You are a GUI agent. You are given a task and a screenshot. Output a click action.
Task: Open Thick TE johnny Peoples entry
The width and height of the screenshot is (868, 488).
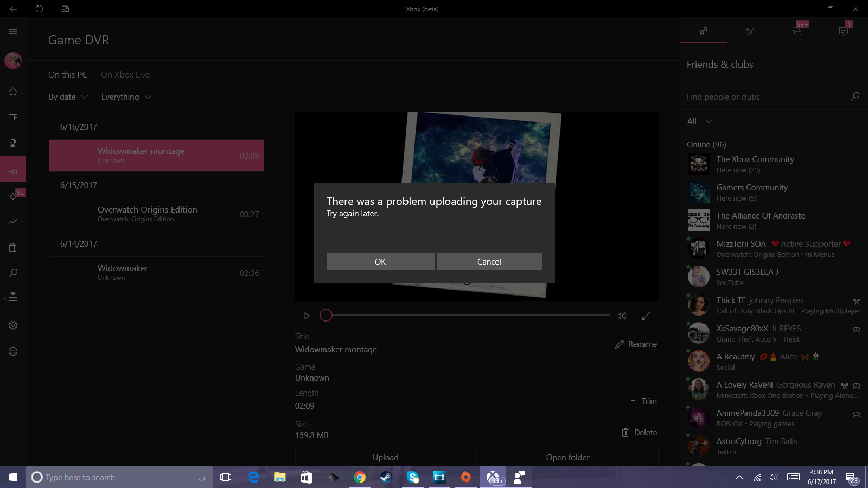tap(774, 305)
